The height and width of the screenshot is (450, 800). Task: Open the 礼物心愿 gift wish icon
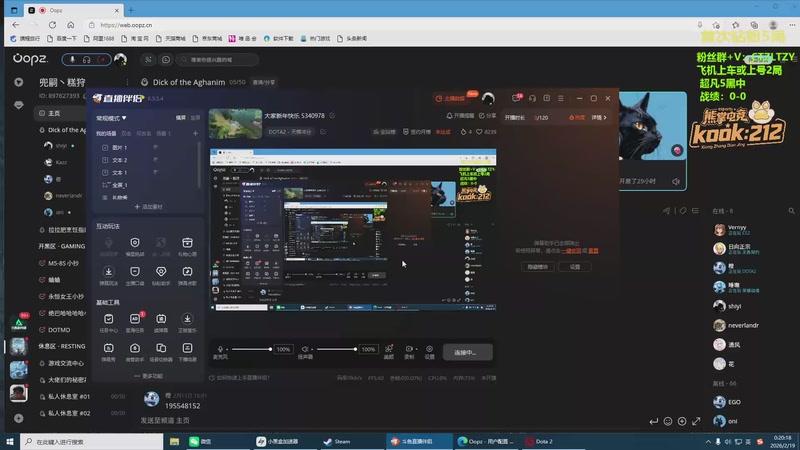187,242
